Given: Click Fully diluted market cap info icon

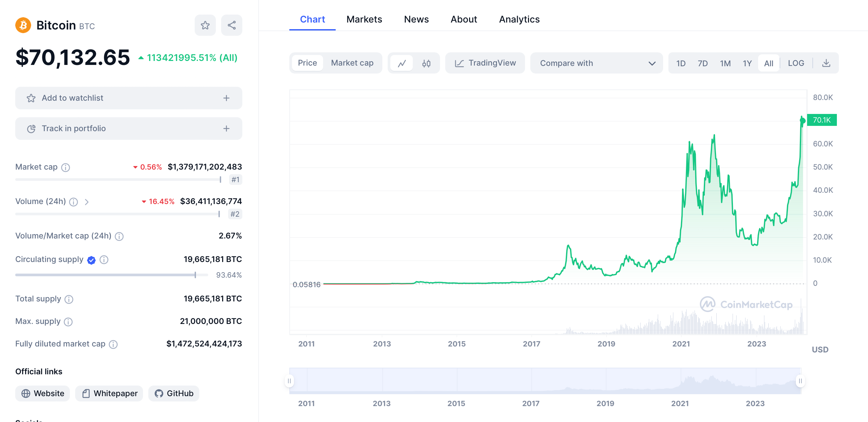Looking at the screenshot, I should (113, 344).
